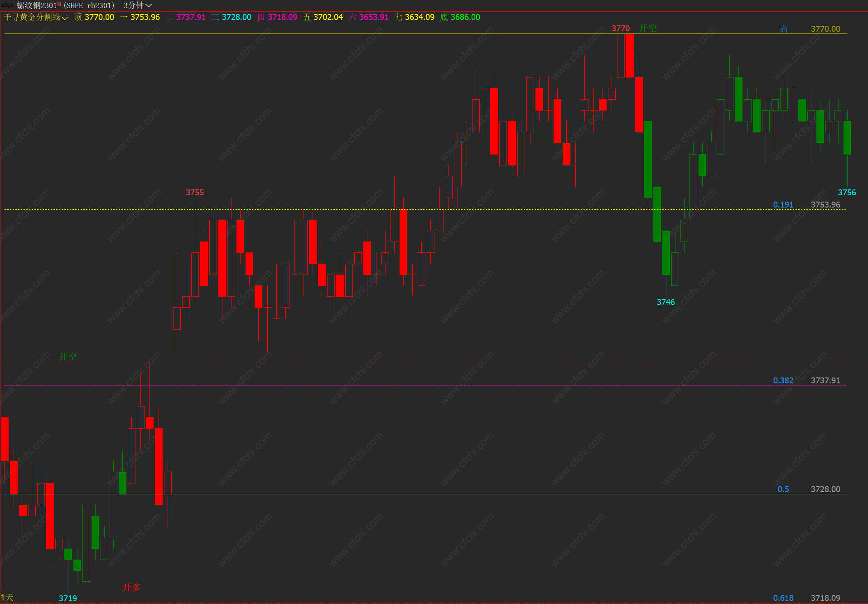
Task: Click the 3718.09 level label at right edge
Action: (x=825, y=598)
